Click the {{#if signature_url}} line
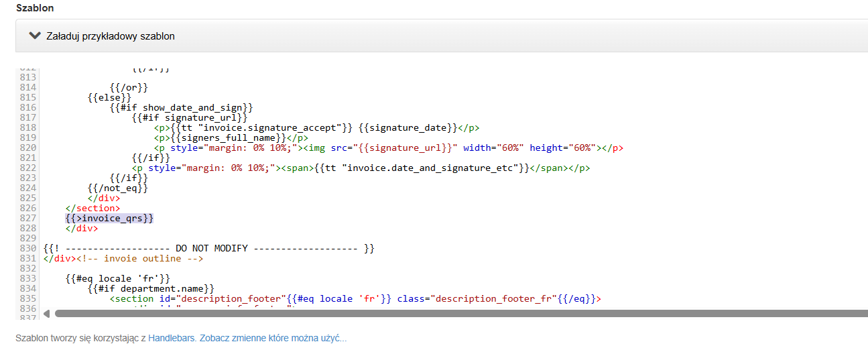 190,117
